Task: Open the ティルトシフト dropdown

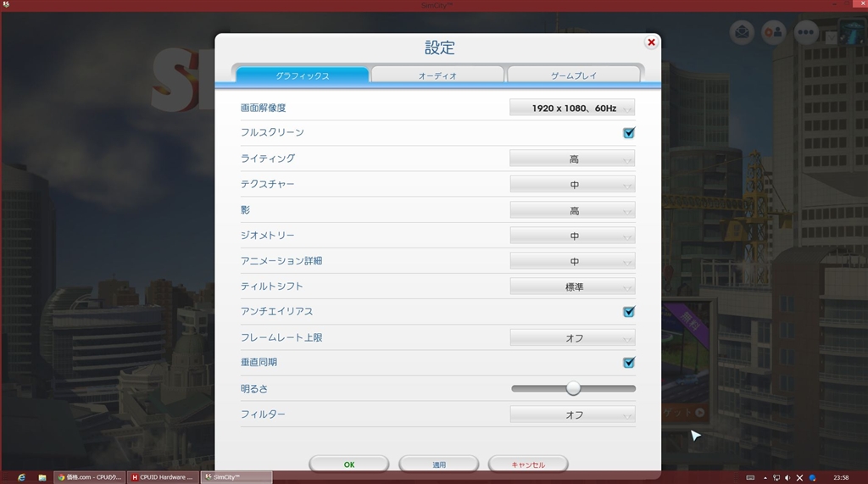Action: [x=572, y=287]
